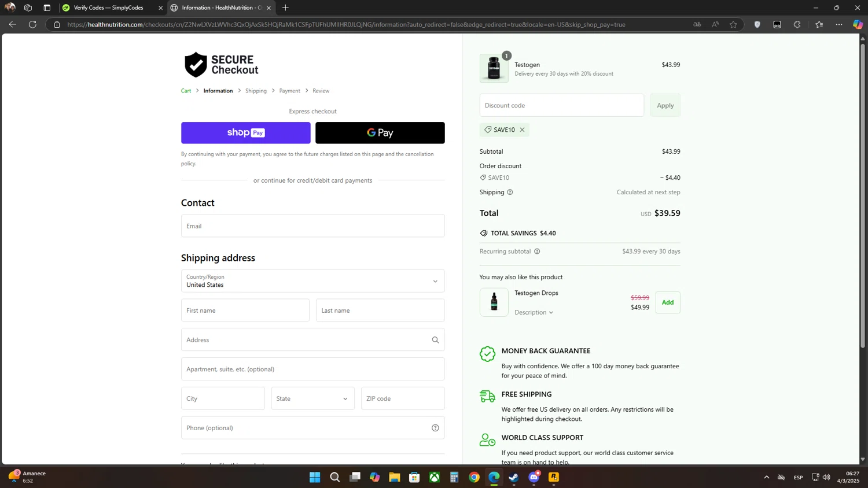Open File Explorer from taskbar
Image resolution: width=868 pixels, height=488 pixels.
395,477
